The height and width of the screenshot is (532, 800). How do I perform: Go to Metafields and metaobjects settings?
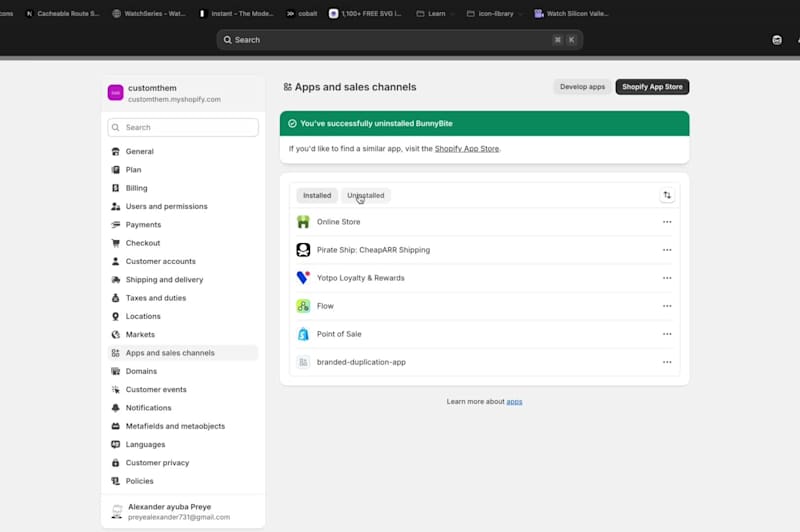click(x=175, y=426)
